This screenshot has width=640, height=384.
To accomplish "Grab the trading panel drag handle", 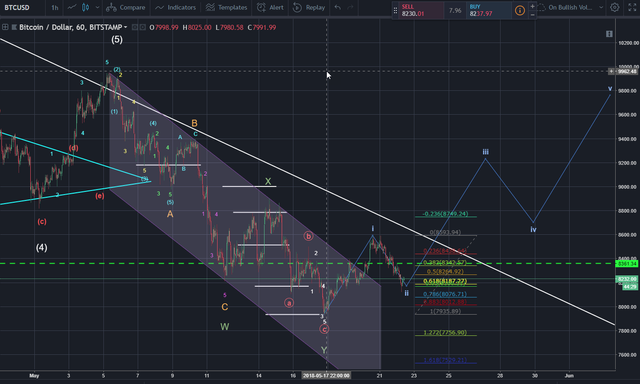I will point(395,10).
